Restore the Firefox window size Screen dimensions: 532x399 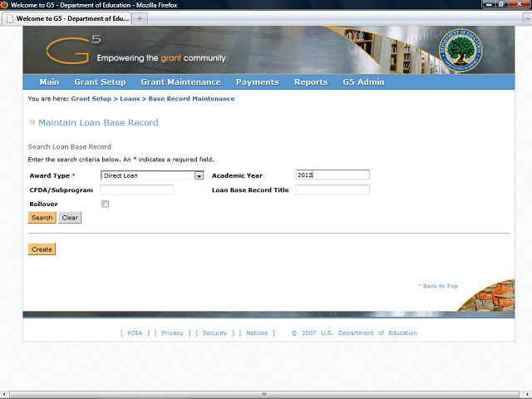(501, 4)
